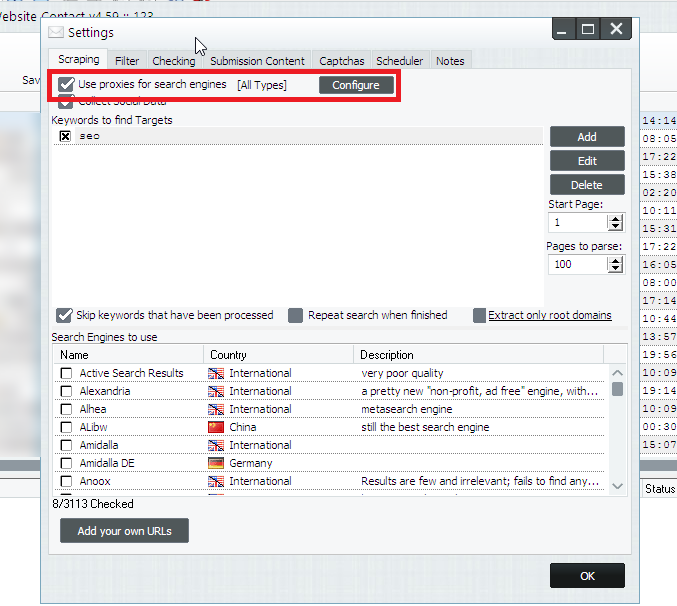Screen dimensions: 677x606
Task: Click the China flag icon for ALibw
Action: pos(216,427)
